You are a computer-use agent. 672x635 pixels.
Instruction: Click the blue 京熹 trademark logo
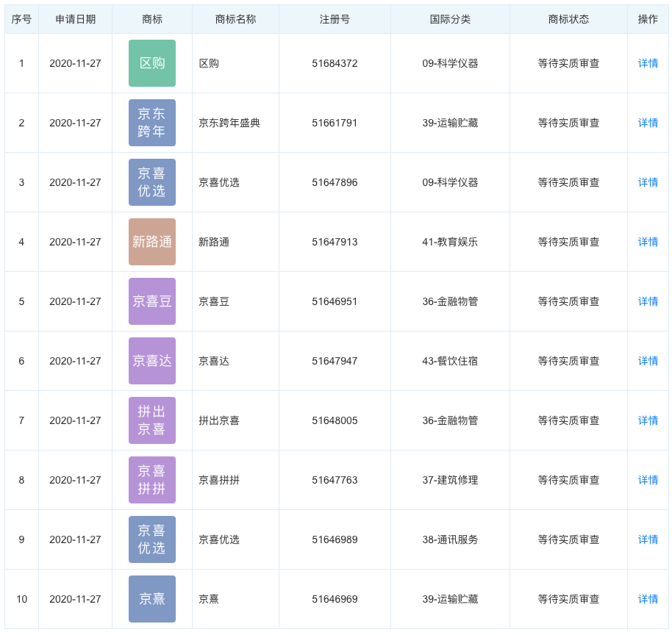(152, 599)
